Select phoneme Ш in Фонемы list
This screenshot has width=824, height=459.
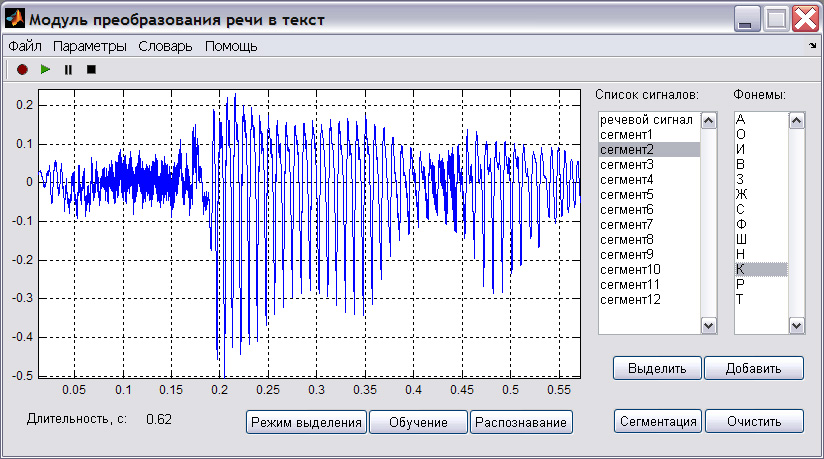point(761,239)
